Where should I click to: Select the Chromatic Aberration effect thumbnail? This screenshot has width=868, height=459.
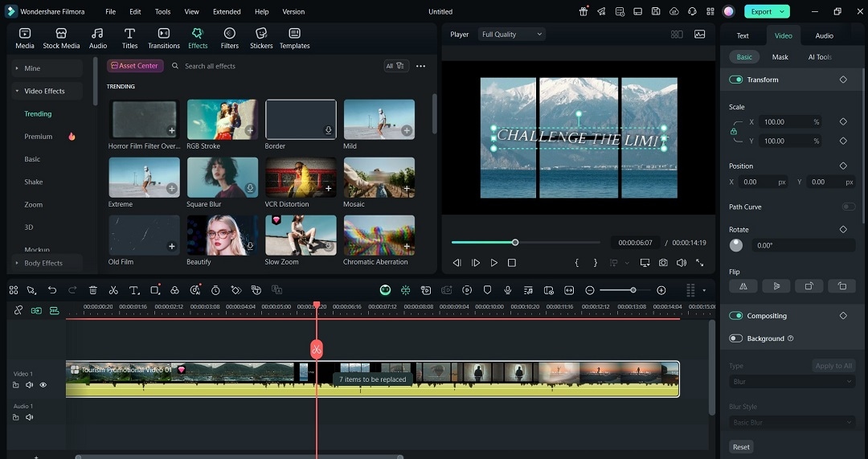click(x=379, y=235)
